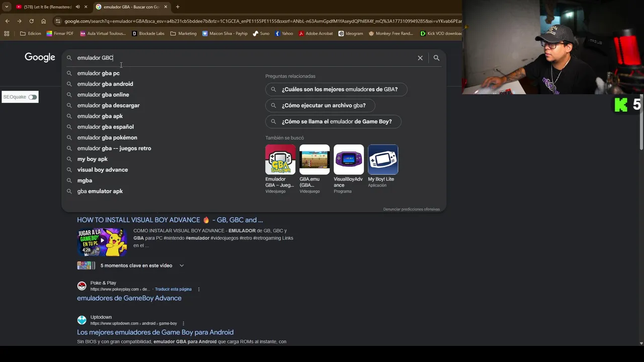Open a new tab with the plus
Screen dimensions: 644x362
(x=178, y=7)
